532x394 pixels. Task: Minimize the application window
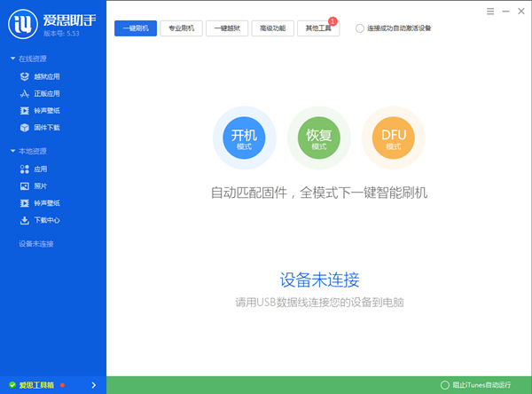(506, 12)
